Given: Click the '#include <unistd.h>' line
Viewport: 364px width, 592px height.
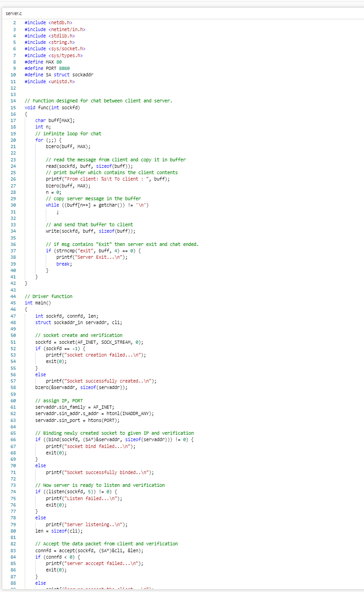Looking at the screenshot, I should pyautogui.click(x=50, y=81).
